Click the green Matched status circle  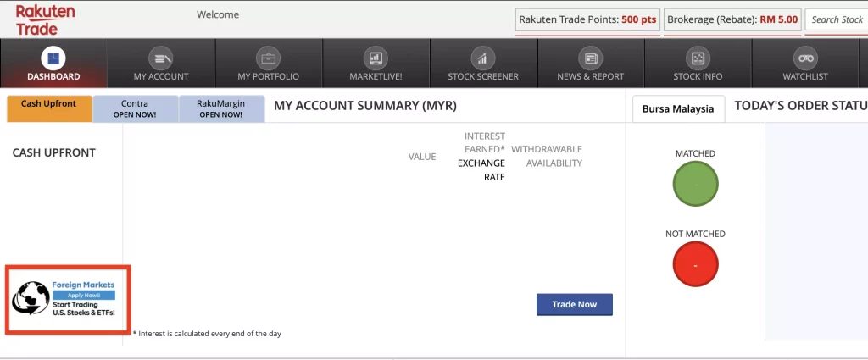[x=695, y=184]
